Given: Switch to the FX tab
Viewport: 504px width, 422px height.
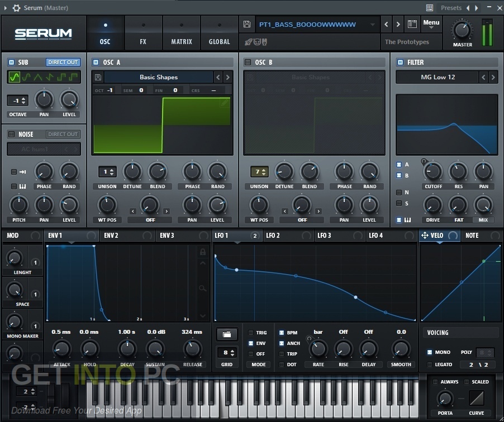Looking at the screenshot, I should (x=143, y=33).
